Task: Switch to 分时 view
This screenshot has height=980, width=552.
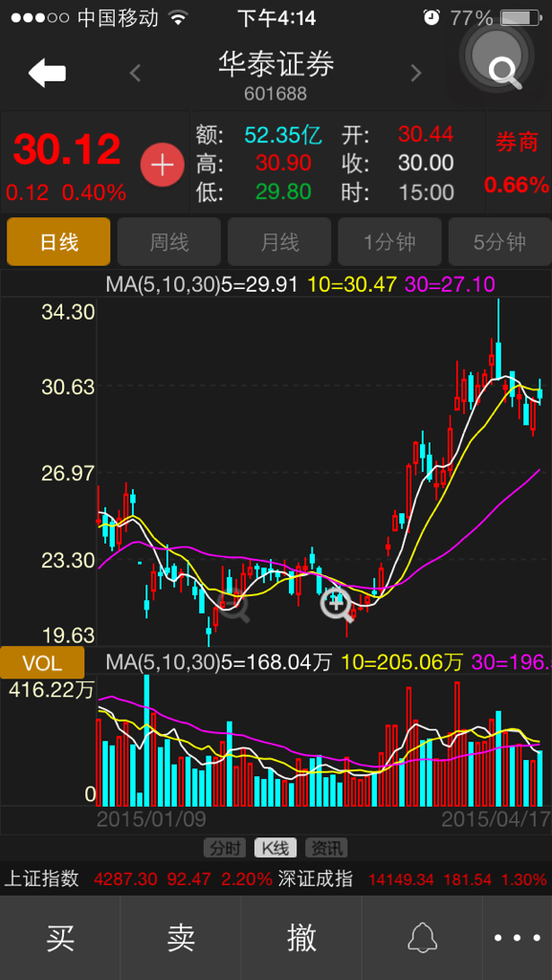Action: click(225, 848)
